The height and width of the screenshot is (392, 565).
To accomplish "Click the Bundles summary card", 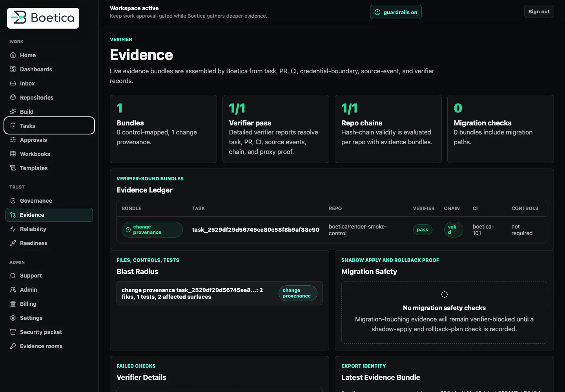I will pyautogui.click(x=163, y=129).
